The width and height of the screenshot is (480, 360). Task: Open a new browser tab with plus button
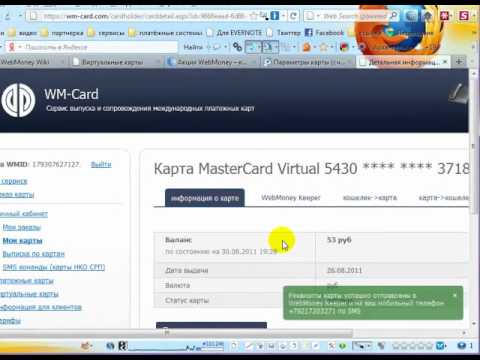pyautogui.click(x=459, y=61)
